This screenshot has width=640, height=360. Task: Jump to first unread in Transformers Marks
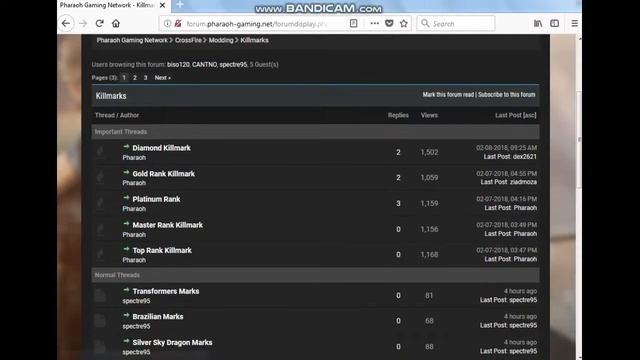pos(126,290)
